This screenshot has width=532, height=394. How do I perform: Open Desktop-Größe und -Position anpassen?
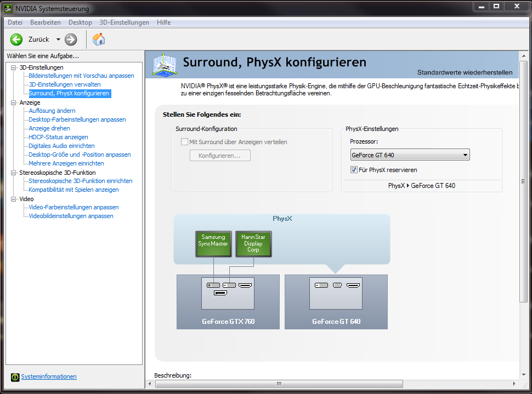click(80, 155)
